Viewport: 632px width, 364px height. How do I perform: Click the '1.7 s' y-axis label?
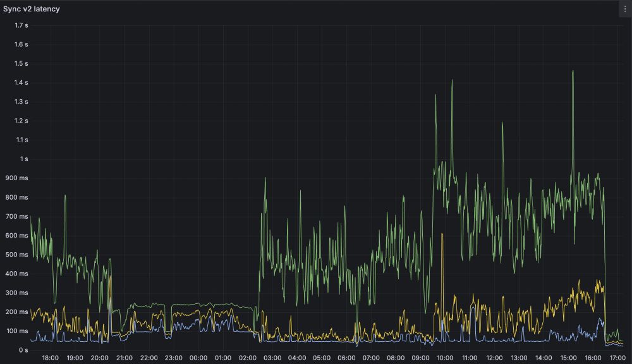pyautogui.click(x=21, y=25)
